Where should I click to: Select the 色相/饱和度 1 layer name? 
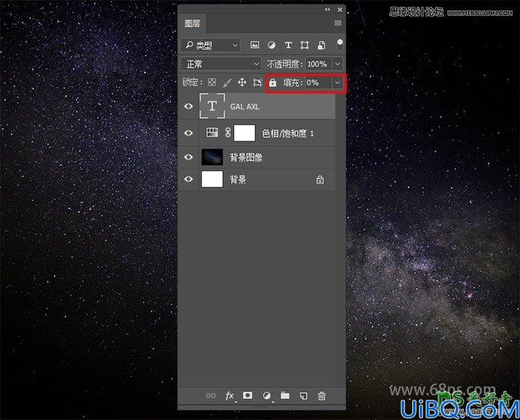[x=288, y=133]
